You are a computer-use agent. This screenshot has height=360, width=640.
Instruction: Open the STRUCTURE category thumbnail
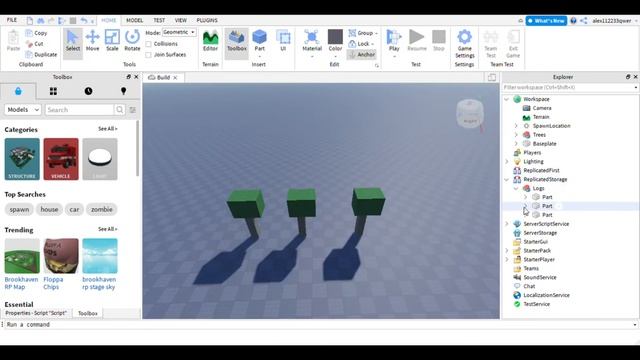pos(22,159)
